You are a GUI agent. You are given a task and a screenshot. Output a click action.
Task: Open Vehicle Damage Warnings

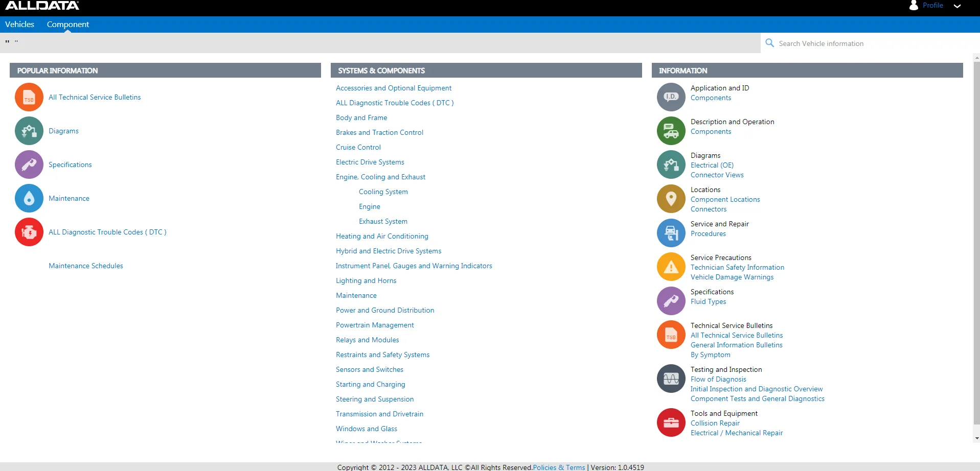(x=732, y=277)
